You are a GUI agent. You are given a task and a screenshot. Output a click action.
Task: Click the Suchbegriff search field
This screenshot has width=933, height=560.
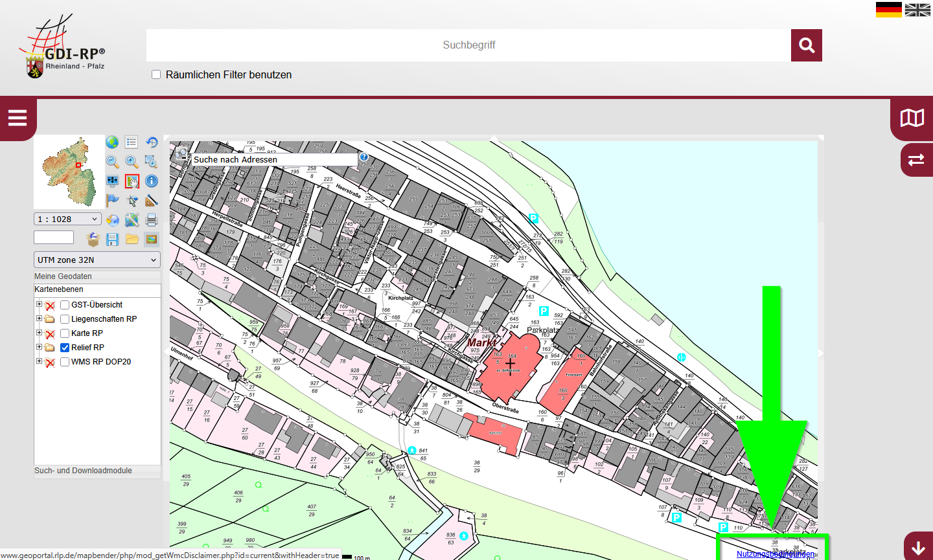click(468, 45)
